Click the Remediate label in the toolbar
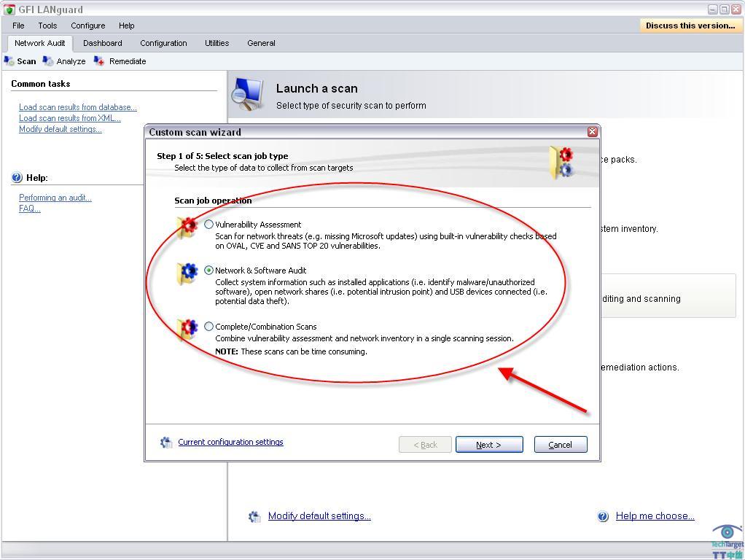The image size is (745, 560). click(128, 61)
